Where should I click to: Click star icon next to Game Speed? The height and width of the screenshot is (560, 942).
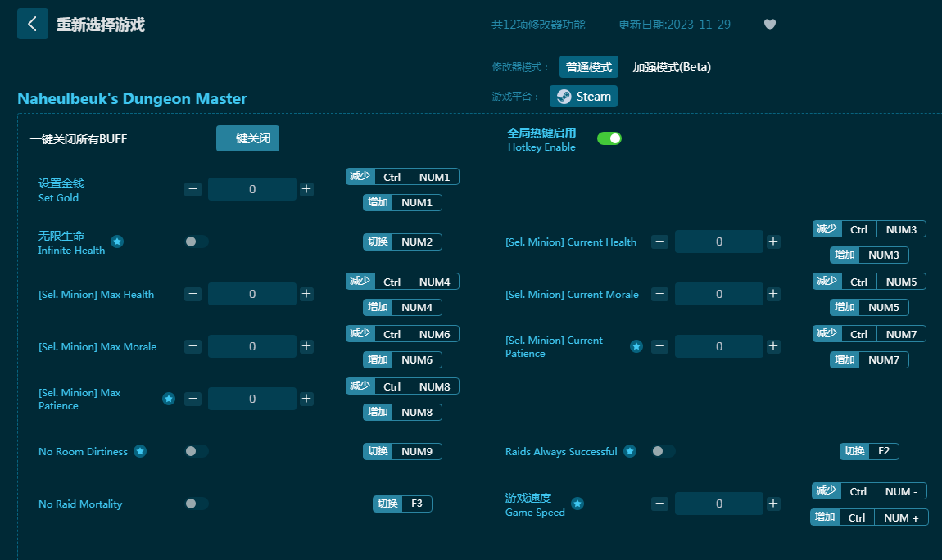click(x=577, y=504)
